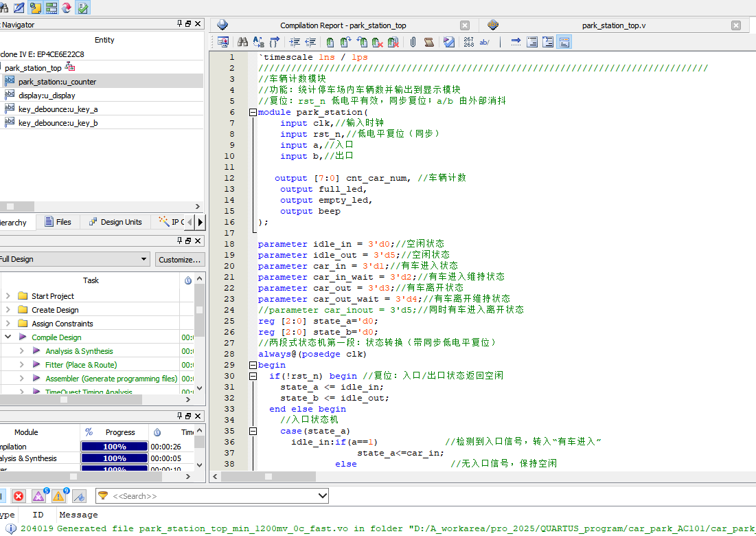This screenshot has width=756, height=536.
Task: Collapse the case(state_a) fold at line 35
Action: [253, 431]
